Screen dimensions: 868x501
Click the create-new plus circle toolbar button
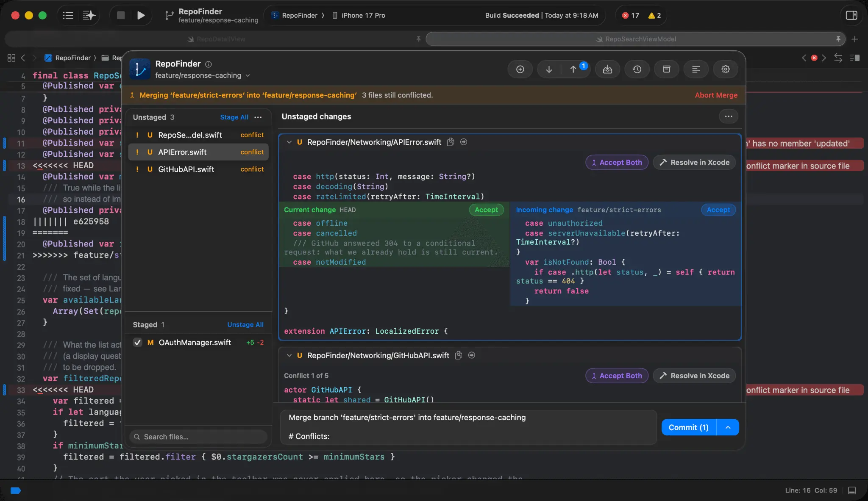coord(520,69)
